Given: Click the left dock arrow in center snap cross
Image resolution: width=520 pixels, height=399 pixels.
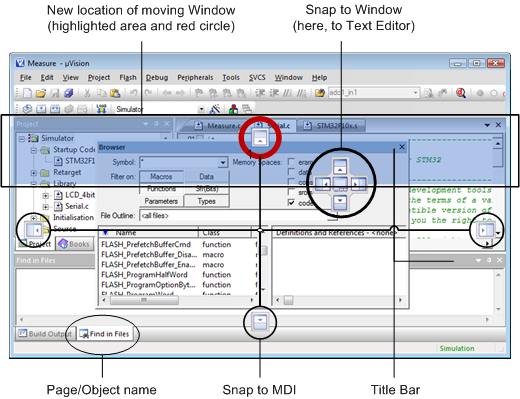Looking at the screenshot, I should 323,184.
